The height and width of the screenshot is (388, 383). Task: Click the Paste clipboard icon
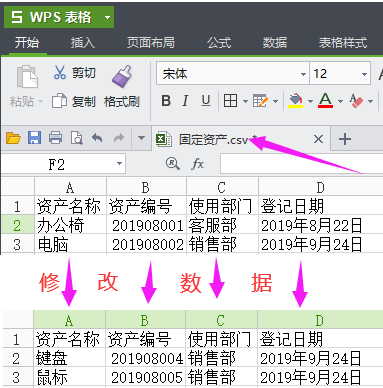click(27, 77)
